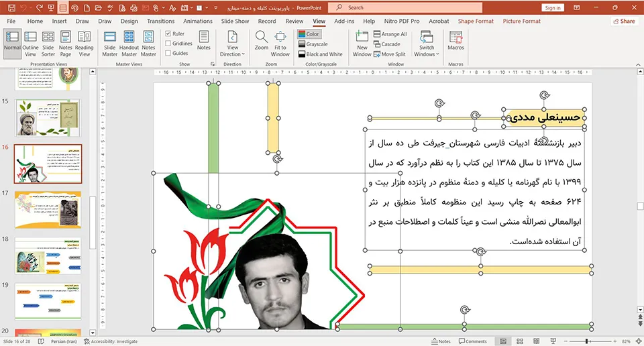The width and height of the screenshot is (644, 346).
Task: Open the Handout Master view
Action: (x=129, y=44)
